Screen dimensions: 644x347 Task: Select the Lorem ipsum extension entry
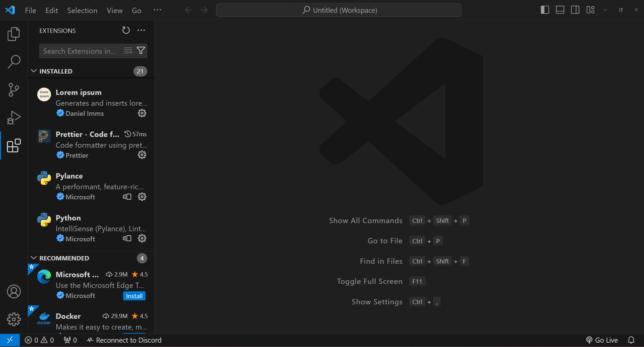[91, 103]
